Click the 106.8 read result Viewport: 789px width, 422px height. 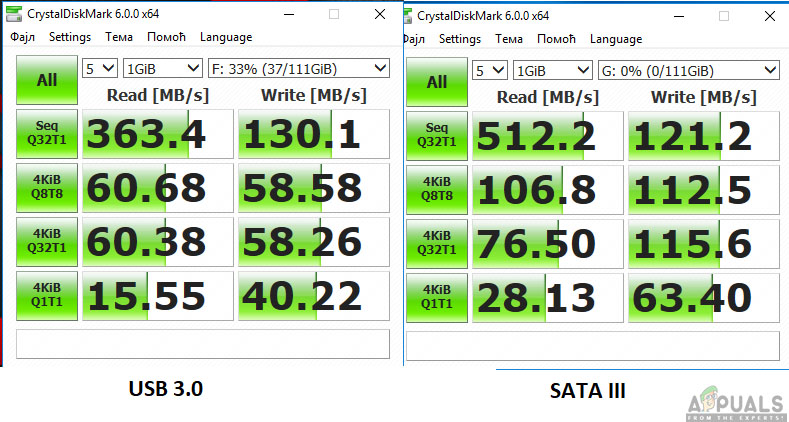pyautogui.click(x=547, y=190)
